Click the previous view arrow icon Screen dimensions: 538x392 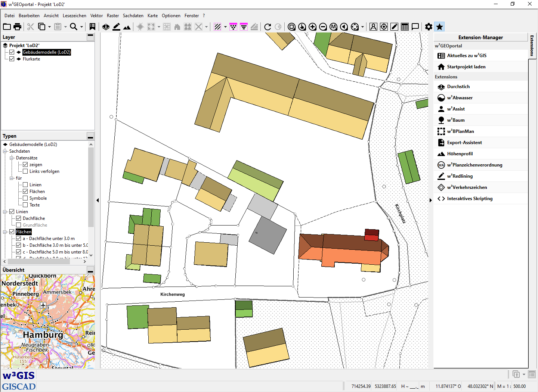point(344,27)
